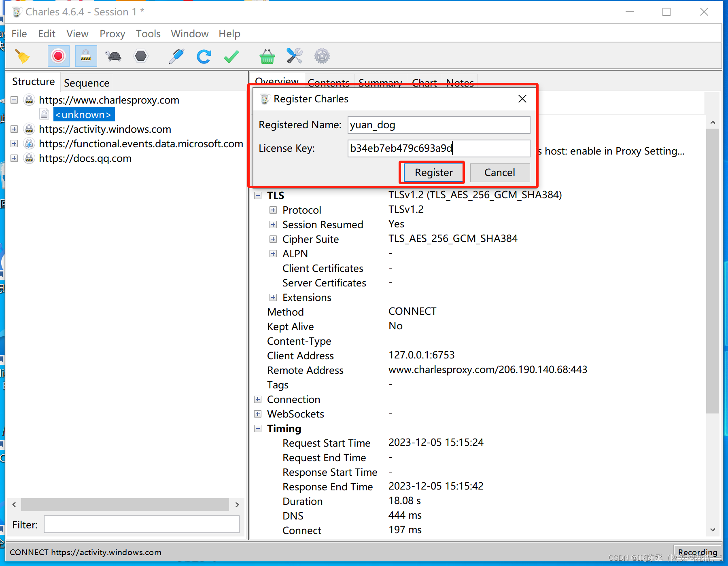Click the horizontal scrollbar thumb in Structure

[x=125, y=505]
